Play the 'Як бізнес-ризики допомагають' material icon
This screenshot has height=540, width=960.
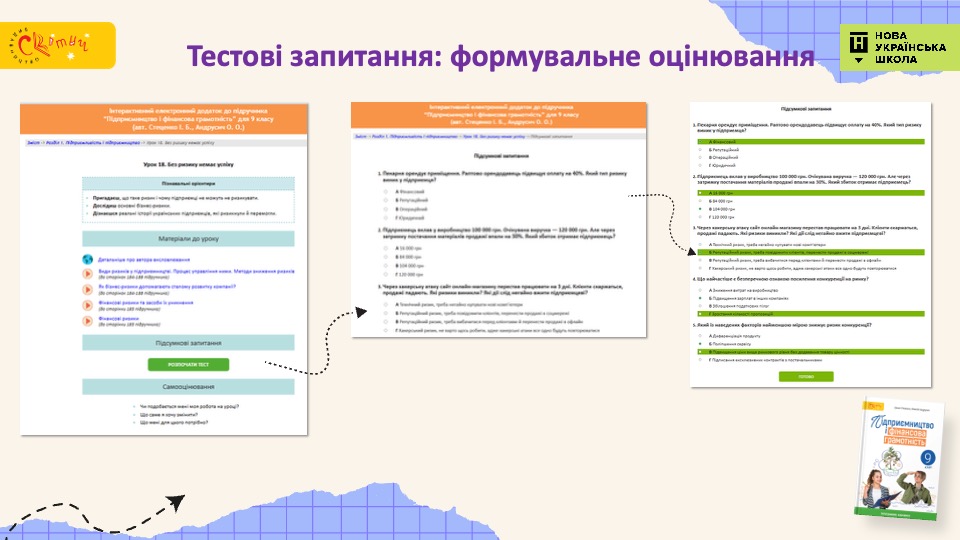pos(87,289)
